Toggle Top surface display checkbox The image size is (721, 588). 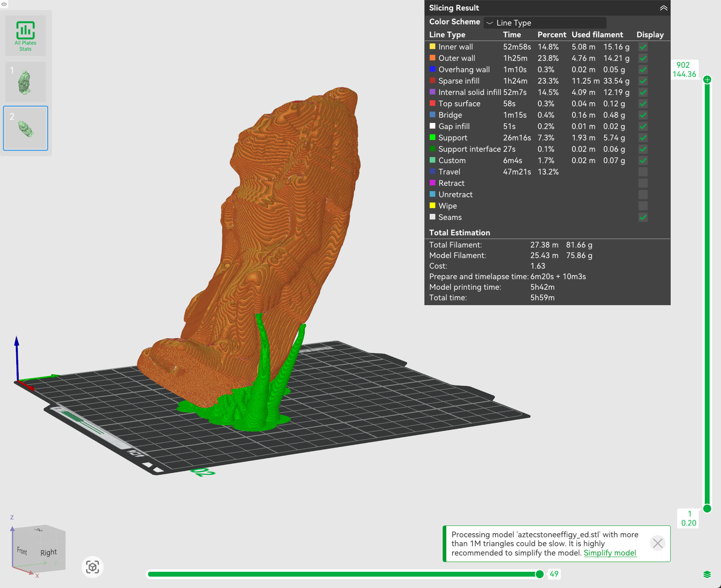[x=643, y=104]
